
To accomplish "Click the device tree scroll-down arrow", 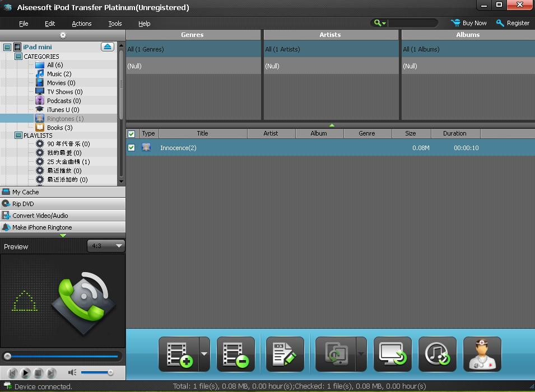I will coord(121,181).
